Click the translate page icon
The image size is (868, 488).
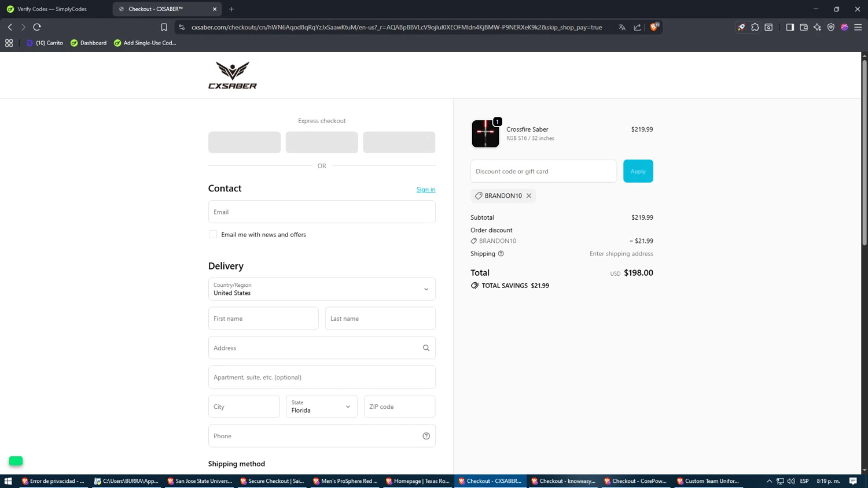pos(622,27)
